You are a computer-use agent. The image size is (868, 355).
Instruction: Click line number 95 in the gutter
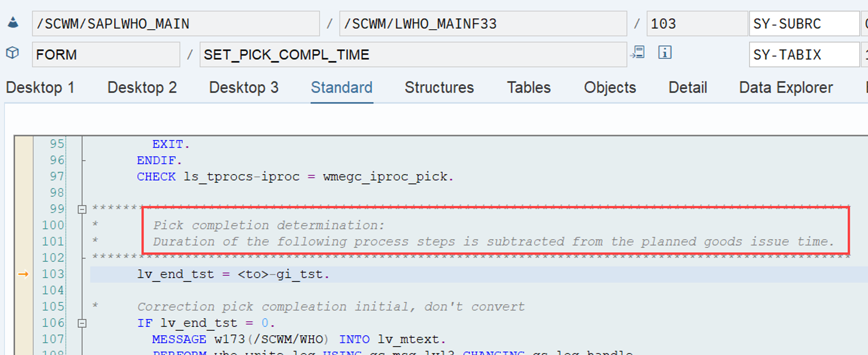click(x=57, y=144)
